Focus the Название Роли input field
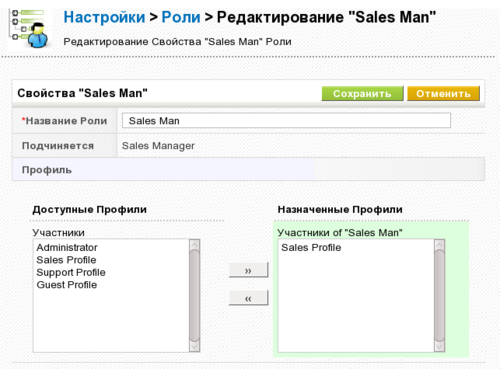Image resolution: width=500 pixels, height=369 pixels. click(x=286, y=120)
